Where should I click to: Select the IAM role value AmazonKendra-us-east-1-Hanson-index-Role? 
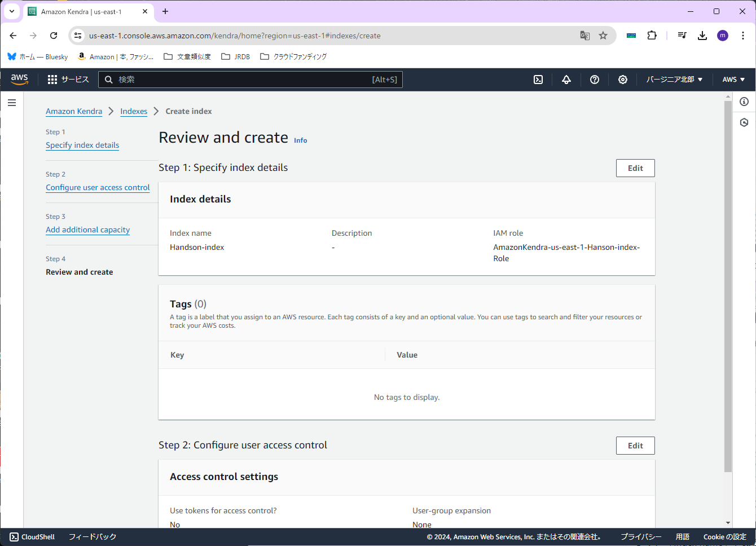tap(566, 253)
